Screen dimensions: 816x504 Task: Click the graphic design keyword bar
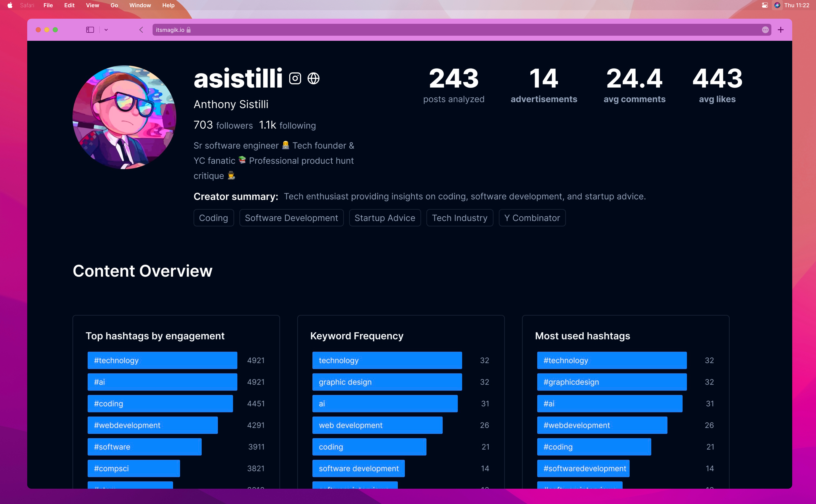(x=387, y=382)
